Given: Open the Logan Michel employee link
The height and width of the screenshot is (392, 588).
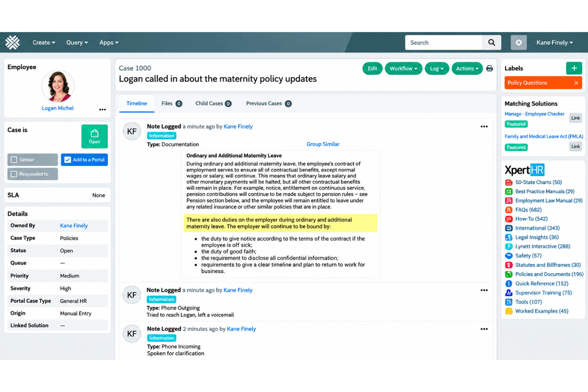Looking at the screenshot, I should (58, 108).
